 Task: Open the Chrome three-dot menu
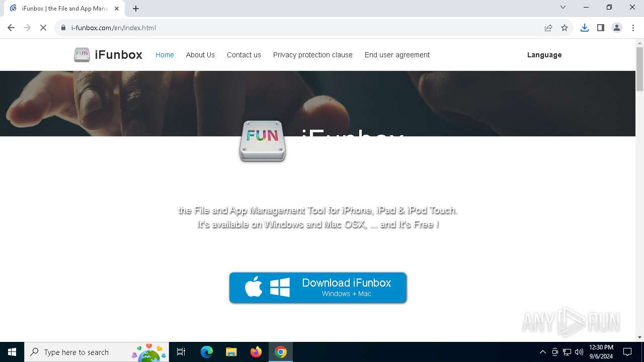(633, 28)
